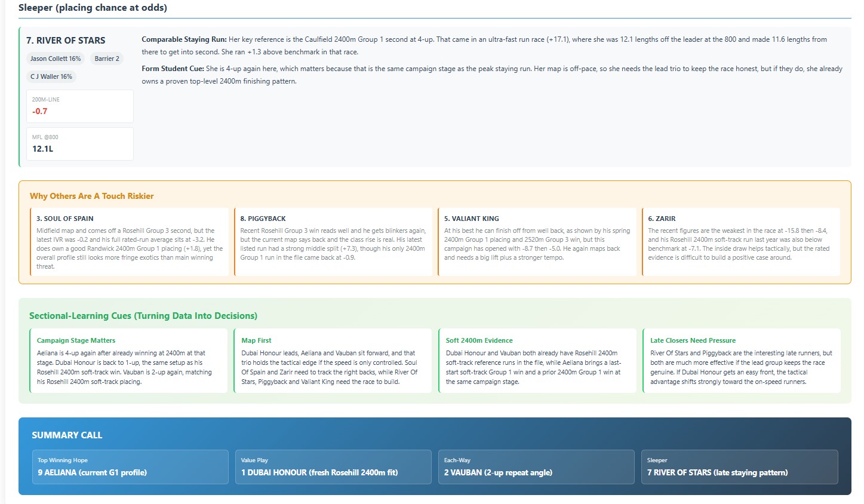Click the Jason Collett 16% jockey badge
The width and height of the screenshot is (864, 504).
tap(56, 59)
